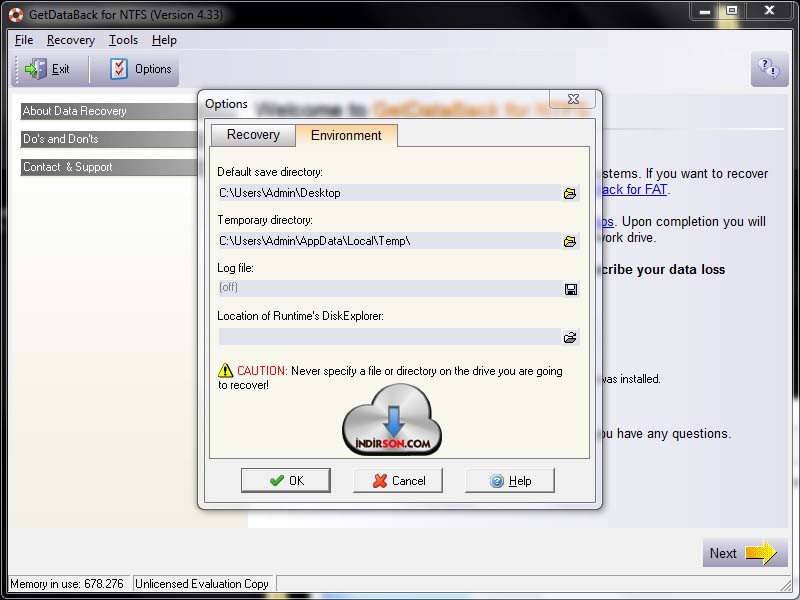The image size is (800, 600).
Task: Edit the Temporary directory path field
Action: pos(390,241)
